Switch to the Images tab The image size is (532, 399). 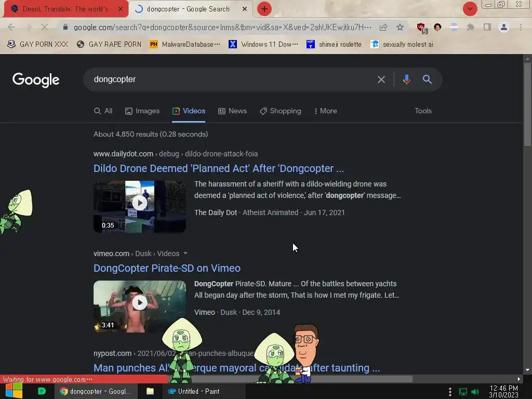pyautogui.click(x=142, y=111)
